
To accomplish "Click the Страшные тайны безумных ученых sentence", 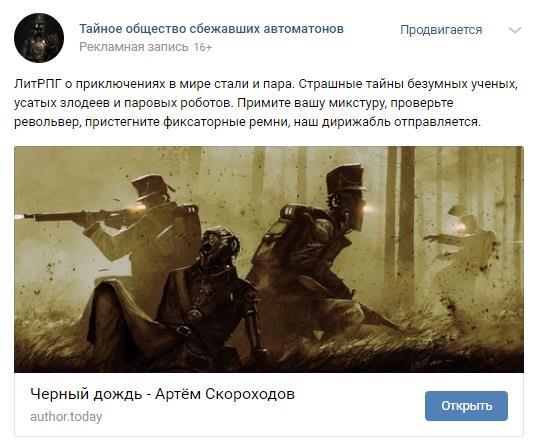I will 407,84.
